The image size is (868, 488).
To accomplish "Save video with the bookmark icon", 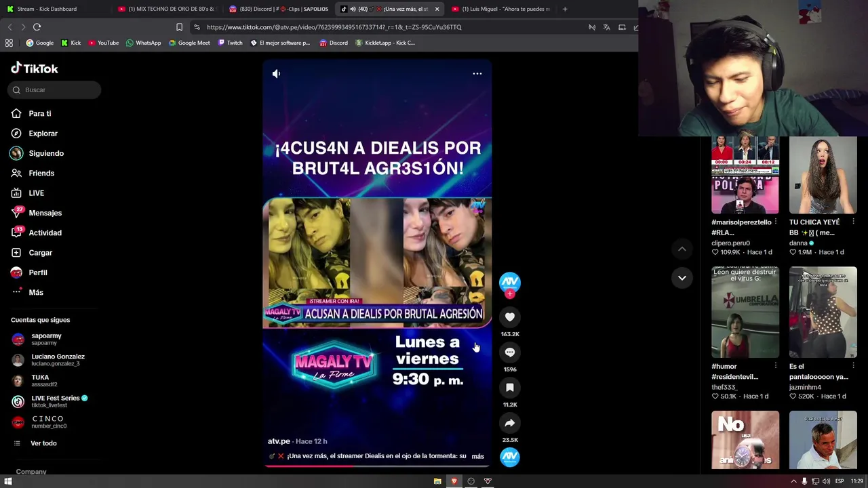I will [x=510, y=387].
